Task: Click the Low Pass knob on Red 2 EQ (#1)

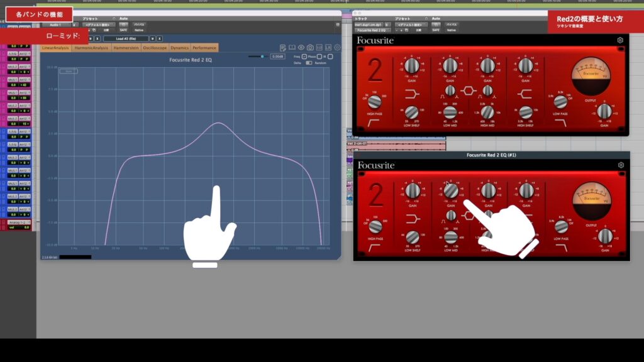Action: (x=561, y=227)
